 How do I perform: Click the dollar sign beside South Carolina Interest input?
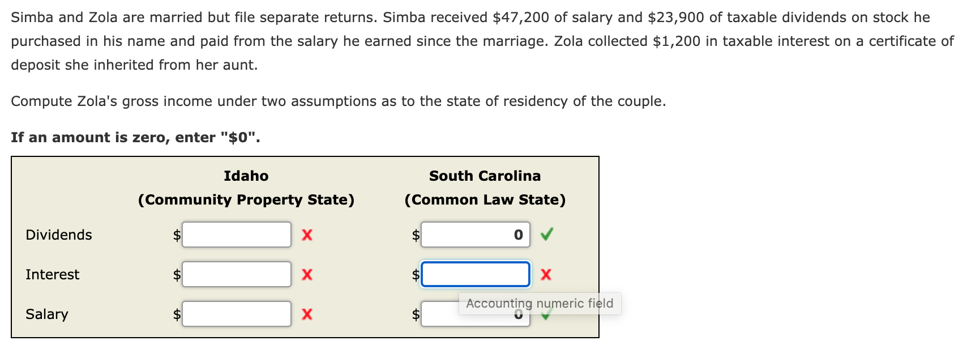415,275
